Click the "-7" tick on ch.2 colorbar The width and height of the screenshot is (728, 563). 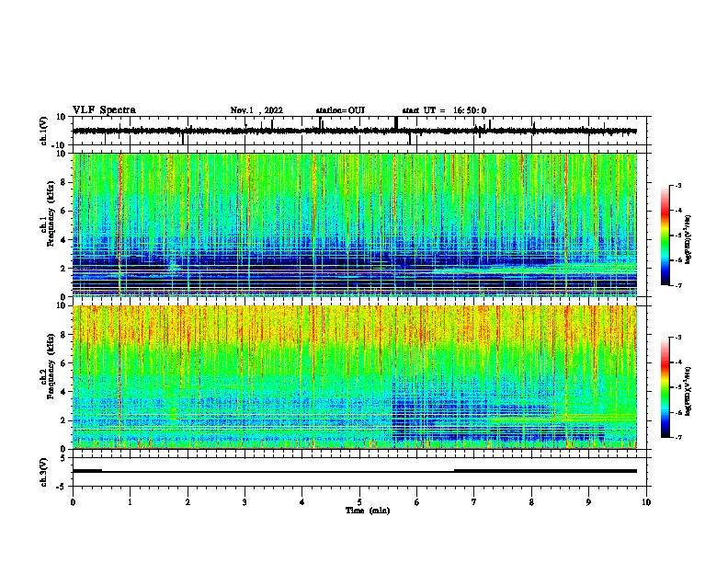[678, 437]
